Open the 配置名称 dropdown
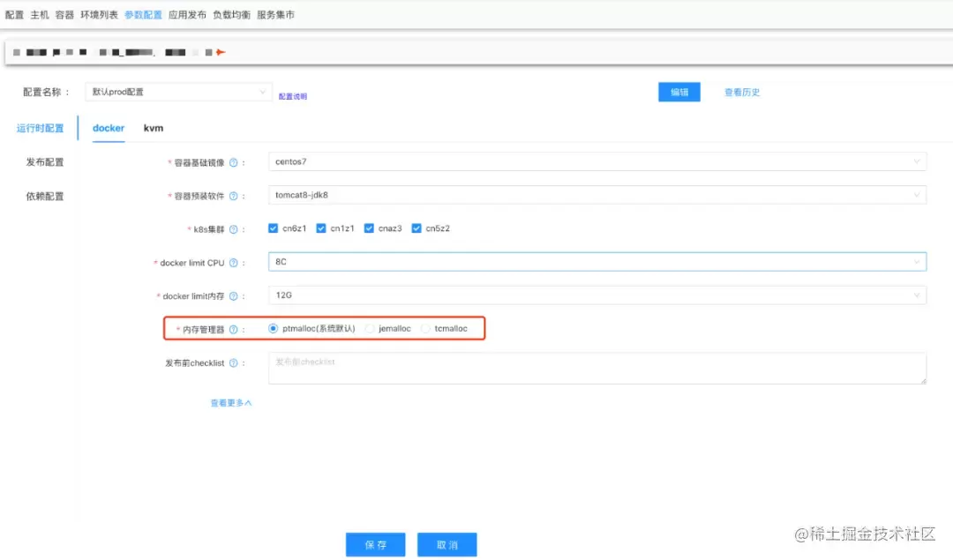This screenshot has width=953, height=560. [178, 92]
